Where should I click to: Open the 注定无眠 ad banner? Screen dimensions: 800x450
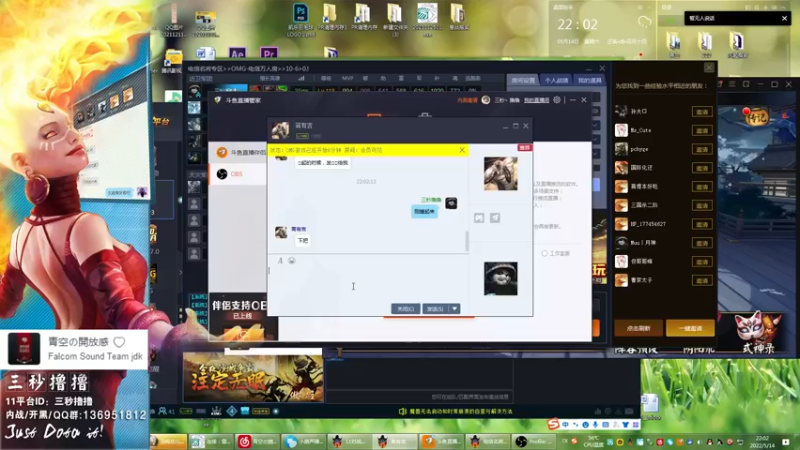pos(253,378)
